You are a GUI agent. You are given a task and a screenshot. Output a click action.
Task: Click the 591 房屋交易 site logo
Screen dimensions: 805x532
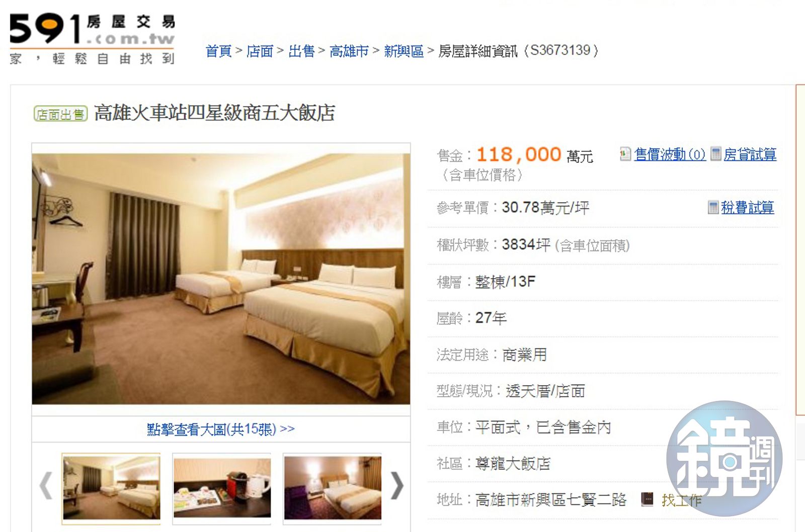coord(93,39)
